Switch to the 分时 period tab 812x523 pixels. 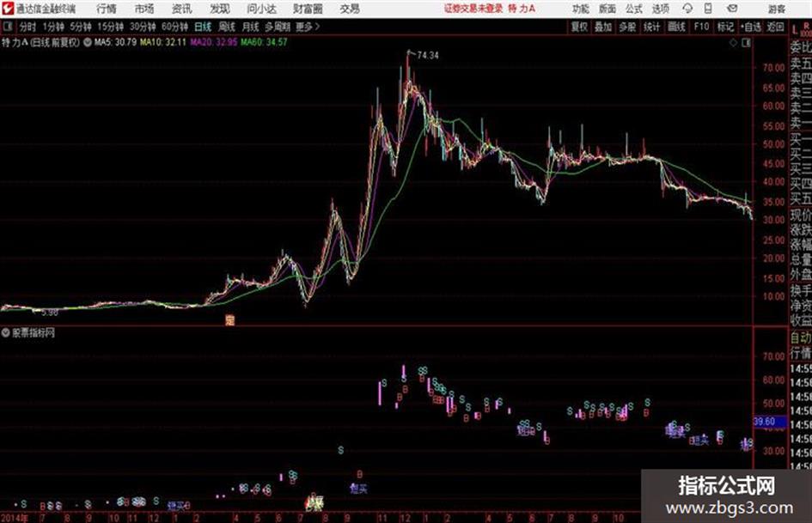(x=28, y=27)
